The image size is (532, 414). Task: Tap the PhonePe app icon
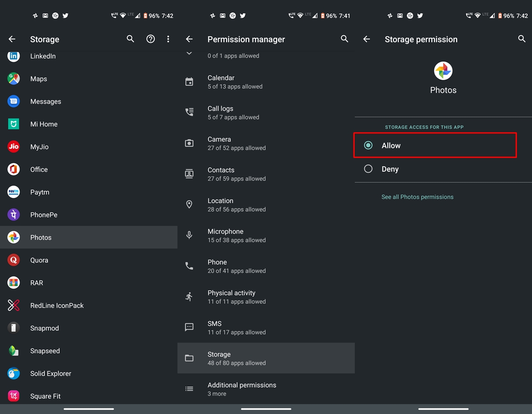pyautogui.click(x=14, y=214)
